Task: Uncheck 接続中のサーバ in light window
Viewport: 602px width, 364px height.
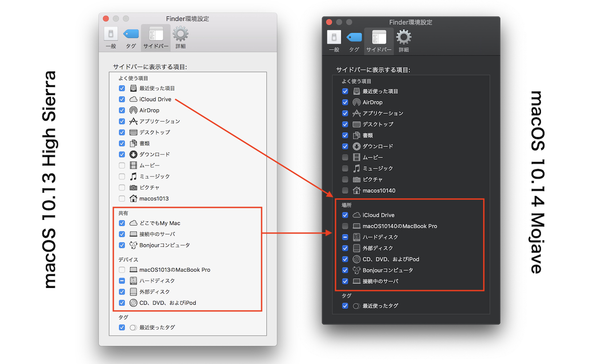Action: [122, 234]
